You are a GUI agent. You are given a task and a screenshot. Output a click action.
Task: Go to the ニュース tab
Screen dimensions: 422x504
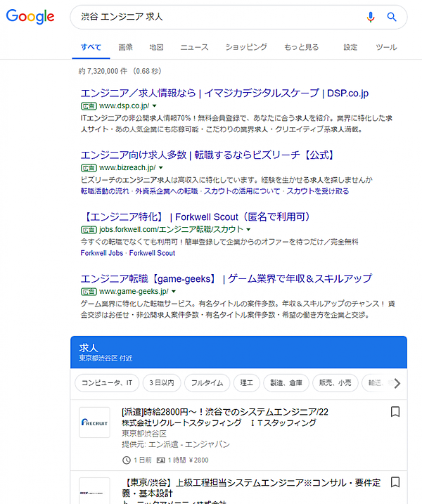[194, 47]
